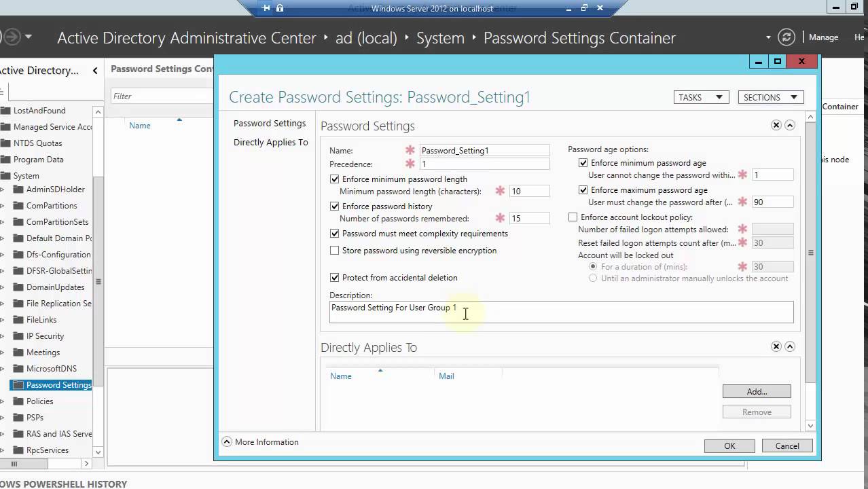Image resolution: width=868 pixels, height=489 pixels.
Task: Click the Description text box
Action: [561, 312]
